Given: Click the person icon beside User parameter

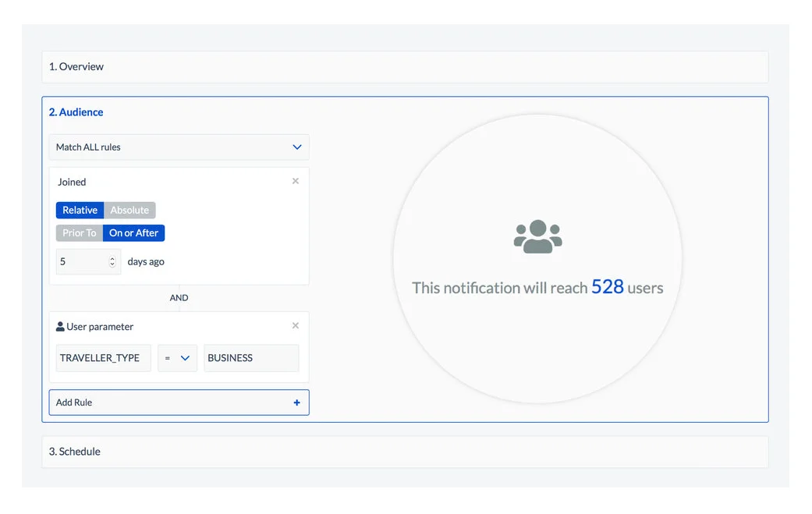Looking at the screenshot, I should pyautogui.click(x=60, y=327).
